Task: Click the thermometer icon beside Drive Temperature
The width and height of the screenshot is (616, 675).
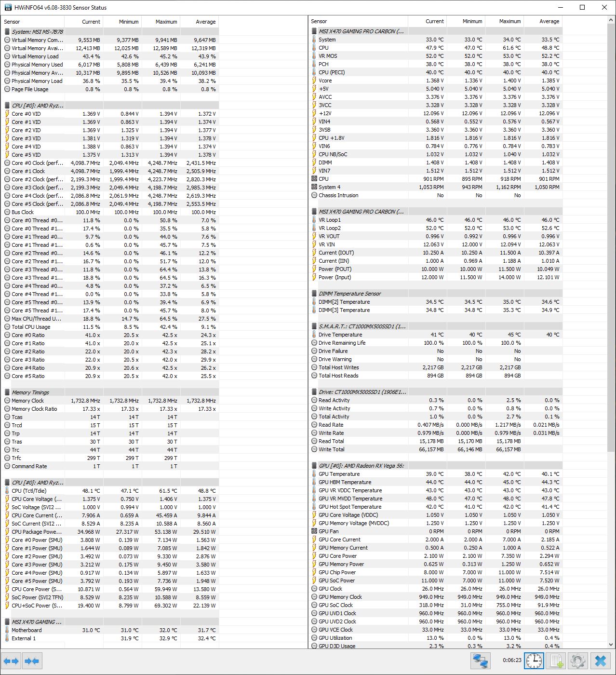Action: point(314,335)
